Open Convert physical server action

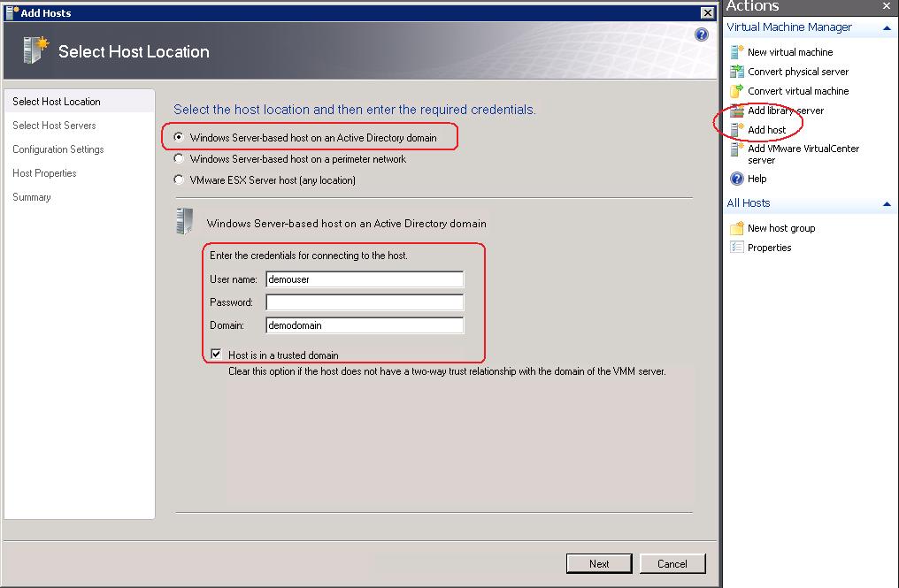coord(798,72)
